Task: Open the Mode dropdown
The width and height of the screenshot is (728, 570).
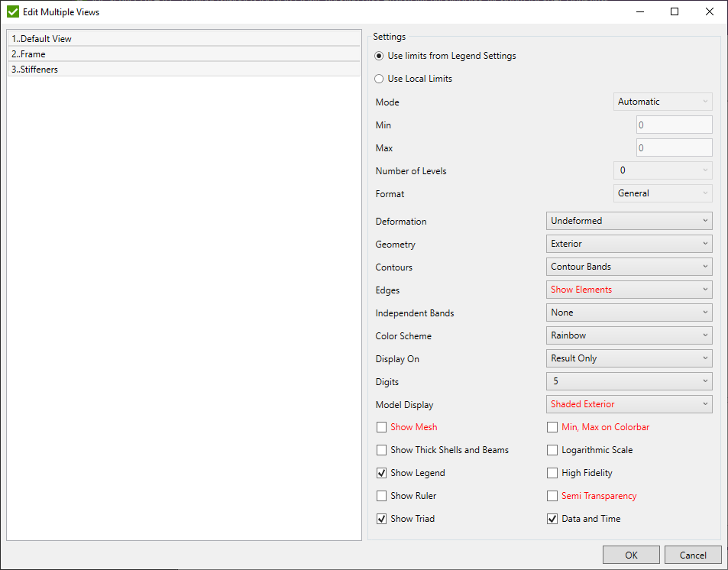Action: (x=662, y=101)
